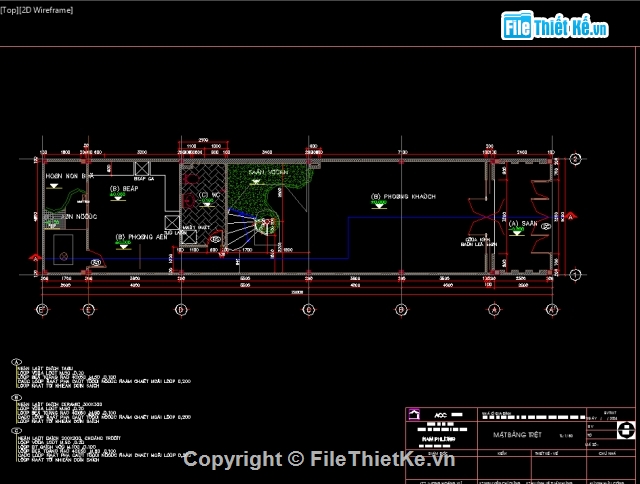Screen dimensions: 640x484
Task: Select grid bubble D on bottom axis
Action: [x=181, y=310]
